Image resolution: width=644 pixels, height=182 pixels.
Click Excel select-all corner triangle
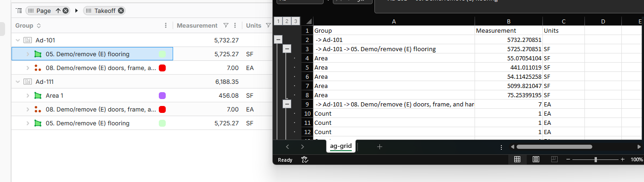pos(308,21)
